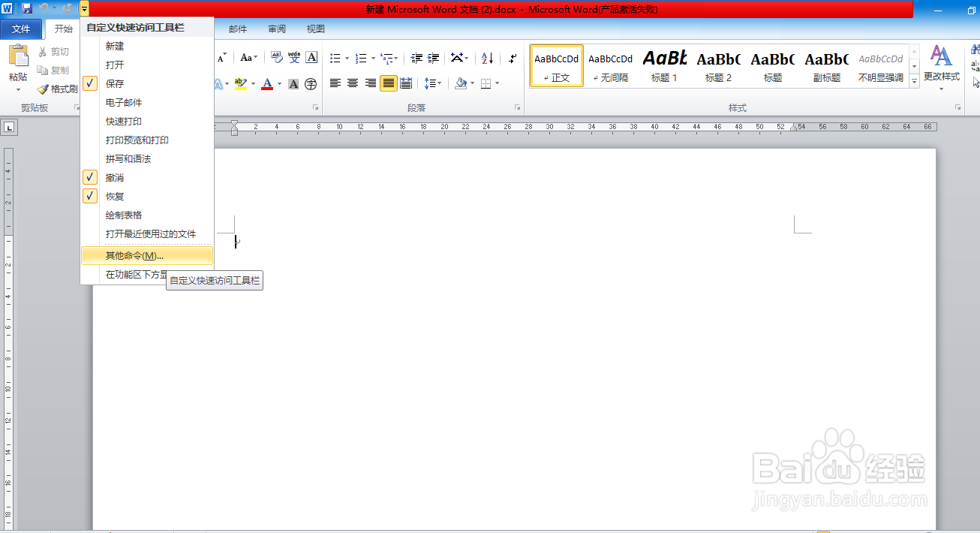
Task: Apply the 不明显强调 style
Action: pyautogui.click(x=880, y=66)
